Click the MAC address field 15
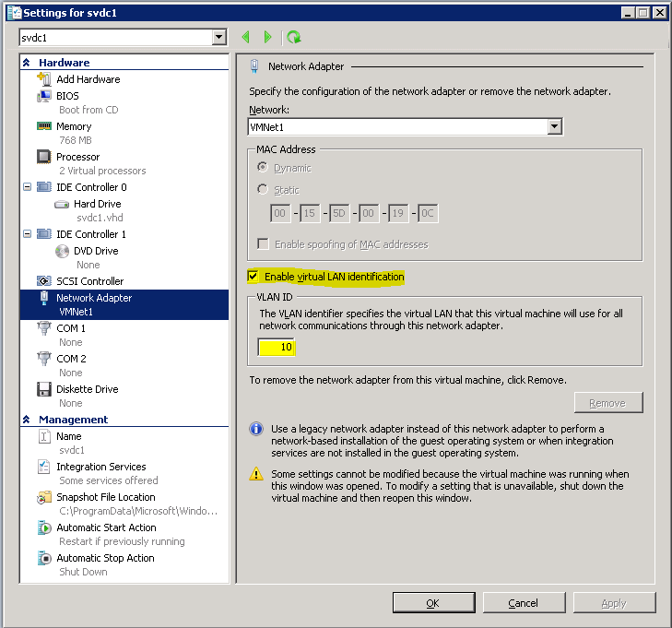The image size is (672, 628). click(310, 213)
